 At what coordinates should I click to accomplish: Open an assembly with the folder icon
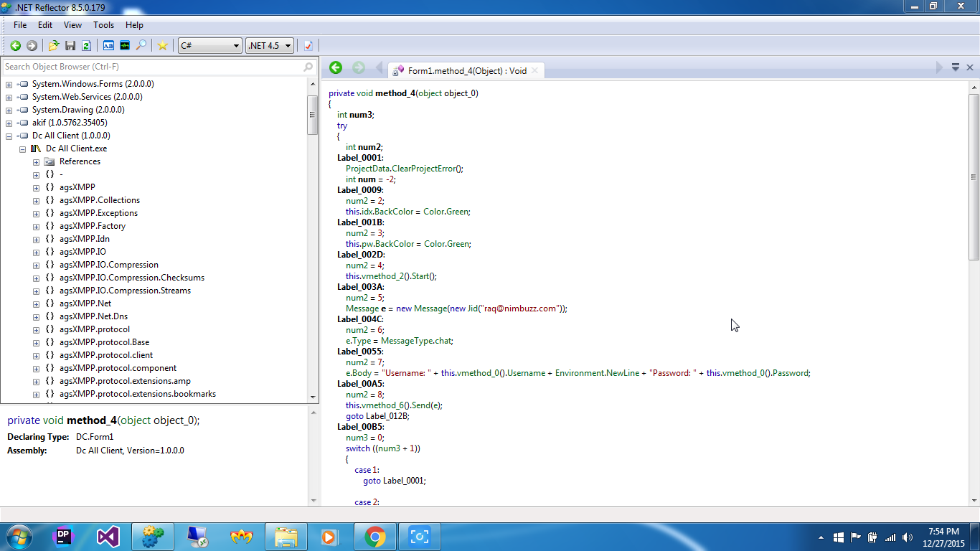pyautogui.click(x=54, y=45)
